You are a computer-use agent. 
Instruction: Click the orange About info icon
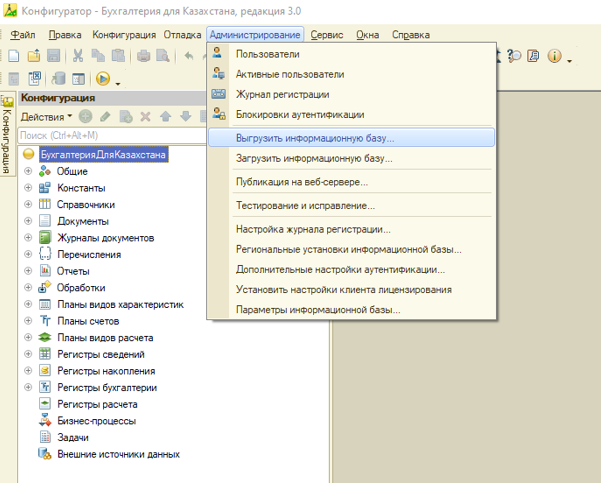pos(554,56)
